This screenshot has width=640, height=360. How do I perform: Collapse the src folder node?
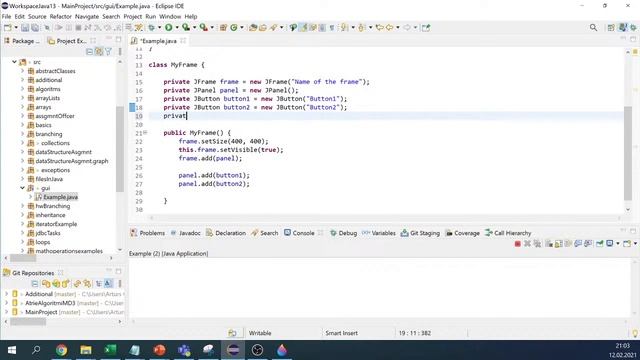[14, 62]
